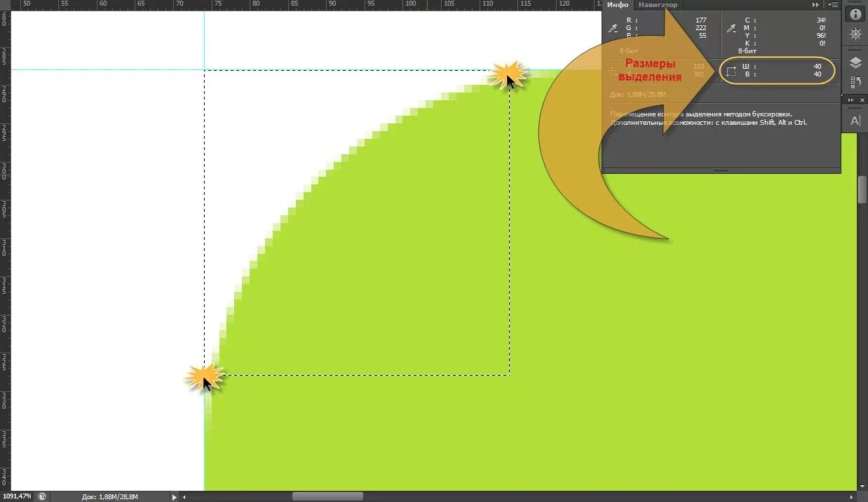Click the R value 177
Screen dimensions: 868x502
point(700,20)
